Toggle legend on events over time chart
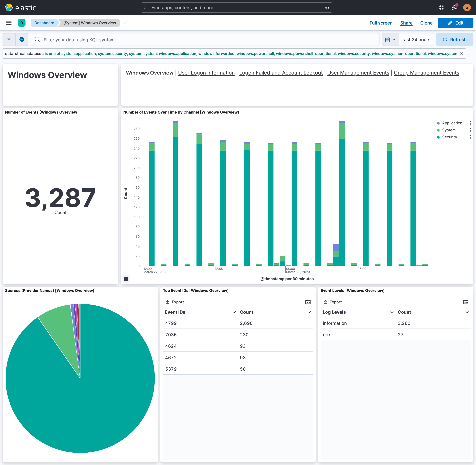The image size is (476, 465). 126,279
